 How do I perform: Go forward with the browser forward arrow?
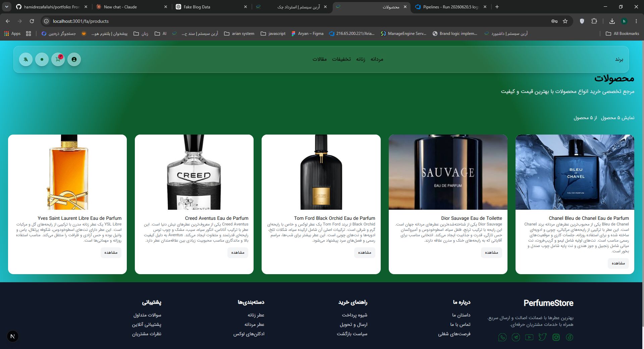pyautogui.click(x=20, y=21)
